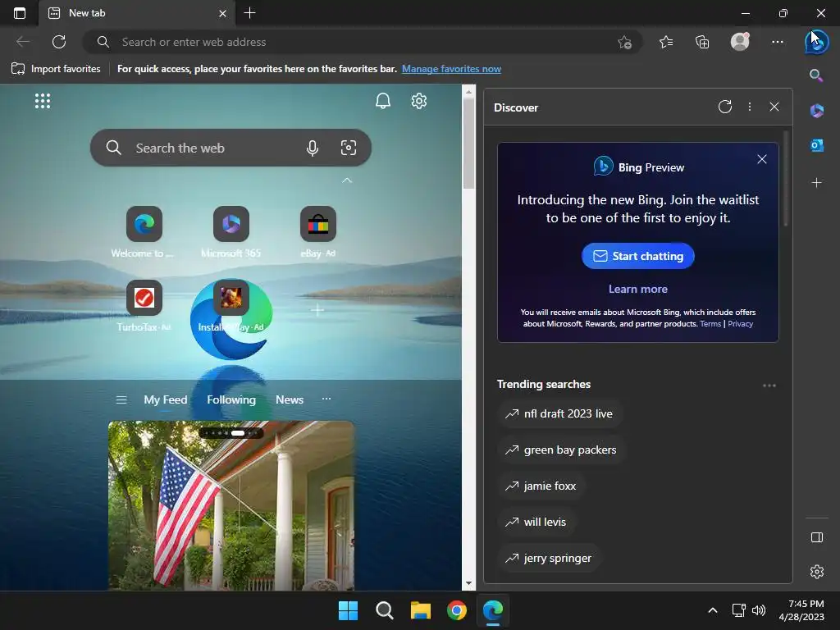840x630 pixels.
Task: Close the Discover panel
Action: 774,107
